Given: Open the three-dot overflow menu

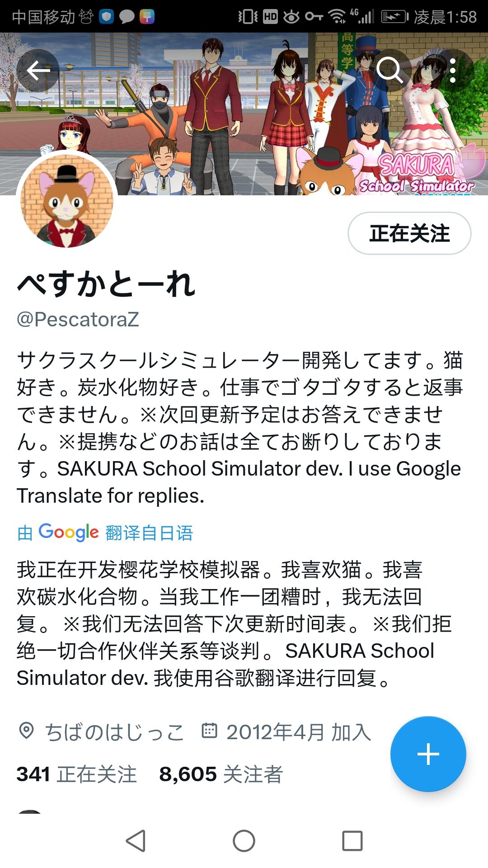Looking at the screenshot, I should click(x=452, y=71).
